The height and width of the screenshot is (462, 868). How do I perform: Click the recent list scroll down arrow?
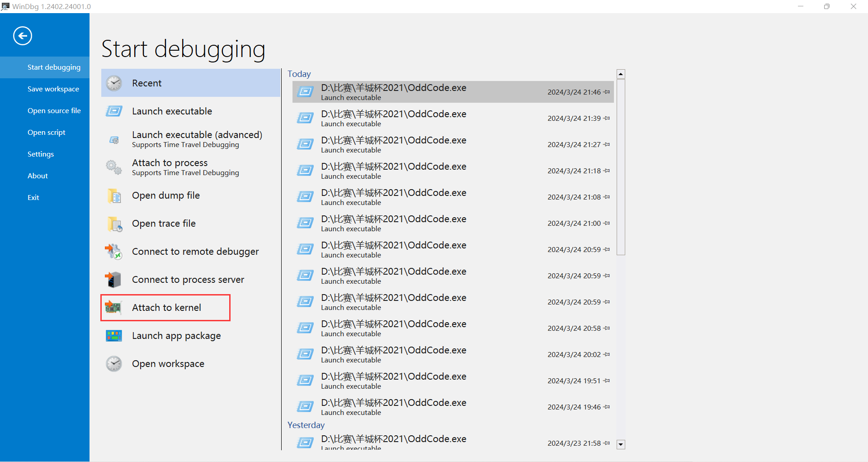coord(621,444)
